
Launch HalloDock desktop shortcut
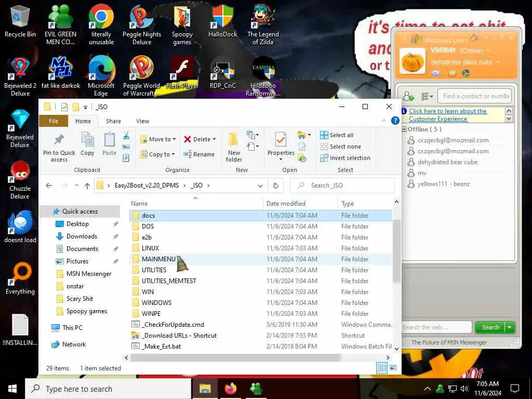(222, 22)
